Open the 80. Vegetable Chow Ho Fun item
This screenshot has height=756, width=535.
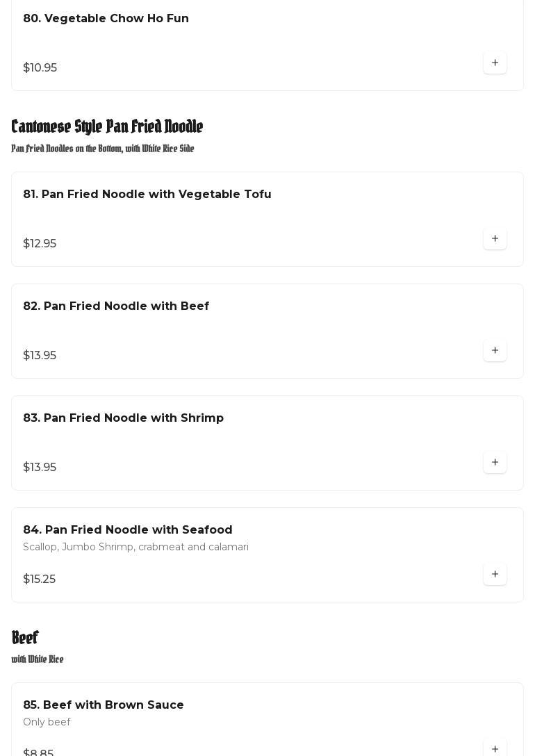(x=106, y=19)
